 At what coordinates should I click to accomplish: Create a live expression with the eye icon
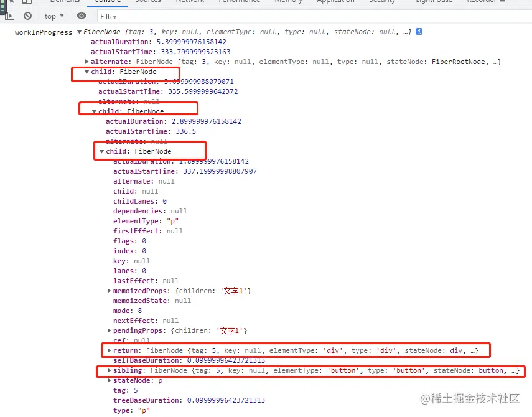coord(82,16)
